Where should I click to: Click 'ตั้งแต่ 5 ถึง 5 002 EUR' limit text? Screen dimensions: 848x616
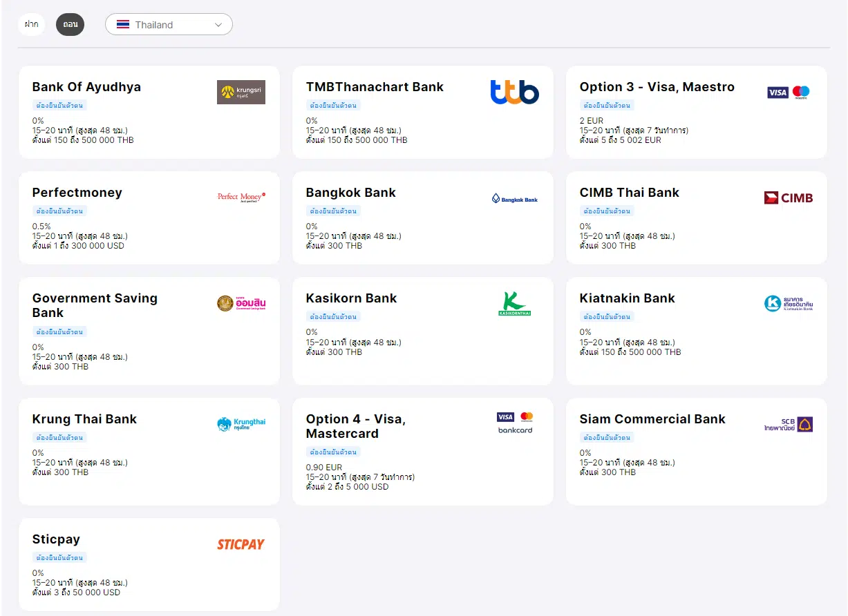[x=621, y=140]
